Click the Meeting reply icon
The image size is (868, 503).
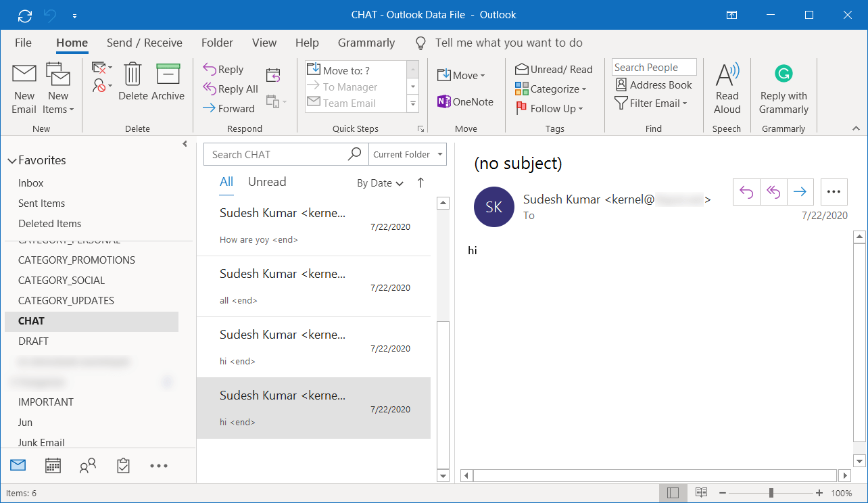(273, 75)
